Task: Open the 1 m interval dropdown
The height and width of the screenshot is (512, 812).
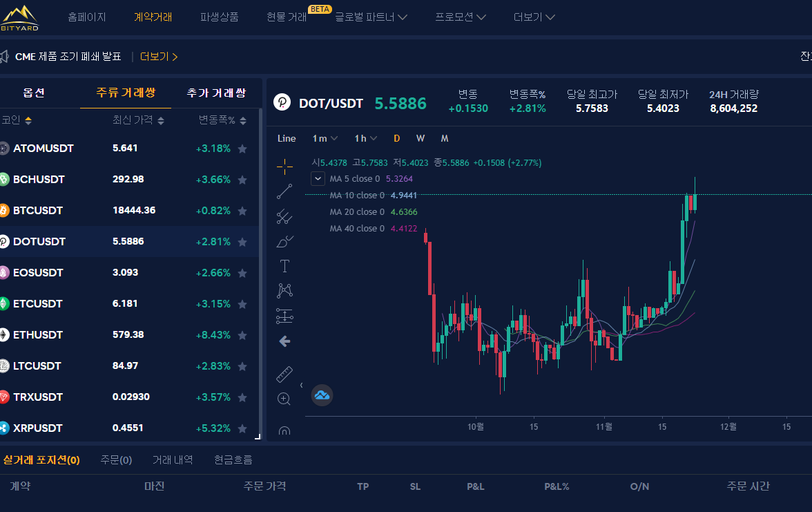Action: [325, 138]
